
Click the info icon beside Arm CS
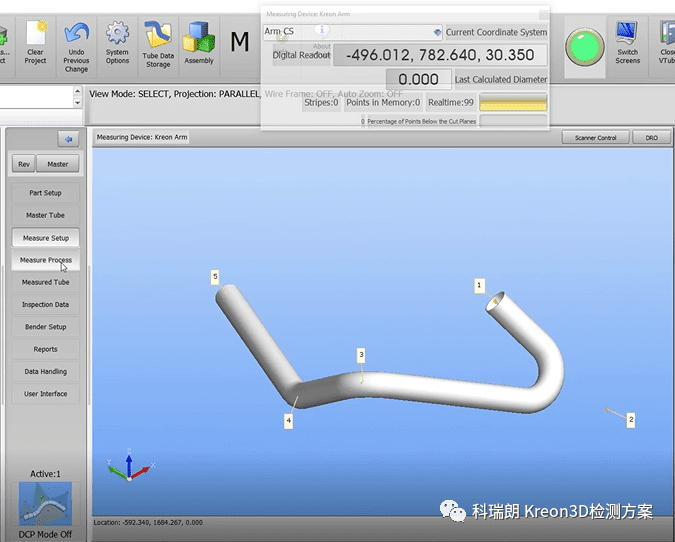click(322, 31)
